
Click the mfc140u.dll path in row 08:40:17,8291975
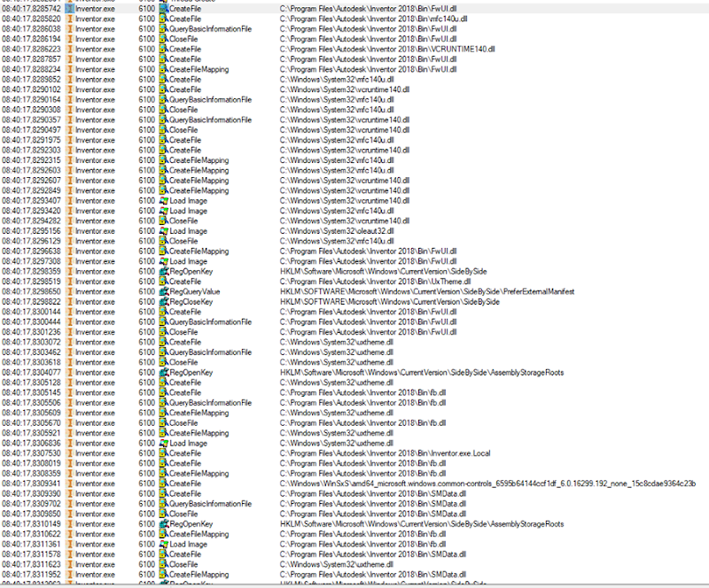pos(337,140)
